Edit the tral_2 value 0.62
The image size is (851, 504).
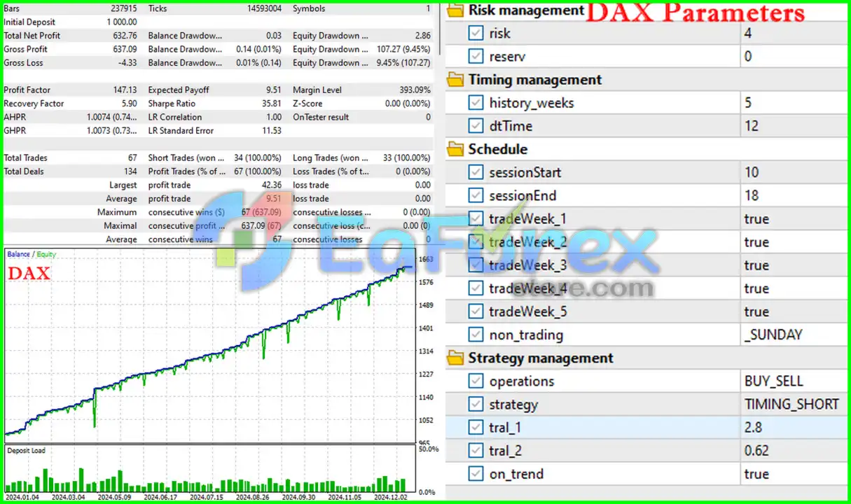[x=793, y=451]
